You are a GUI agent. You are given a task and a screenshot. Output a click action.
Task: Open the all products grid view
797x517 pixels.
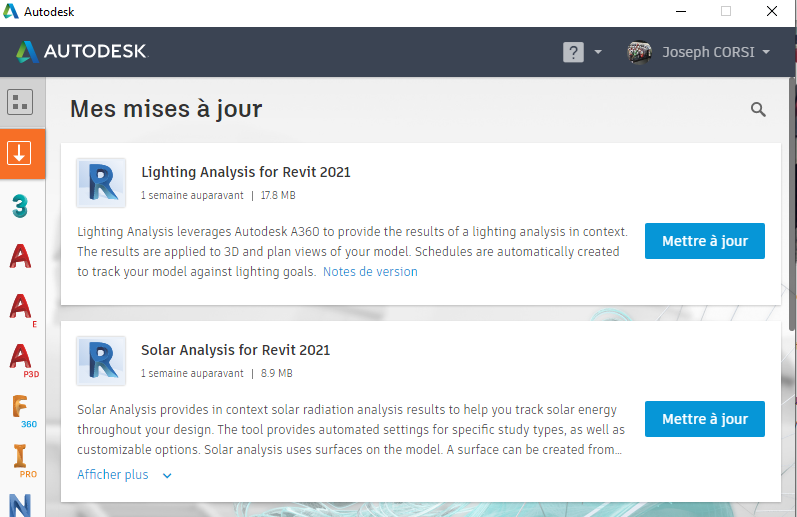tap(20, 102)
